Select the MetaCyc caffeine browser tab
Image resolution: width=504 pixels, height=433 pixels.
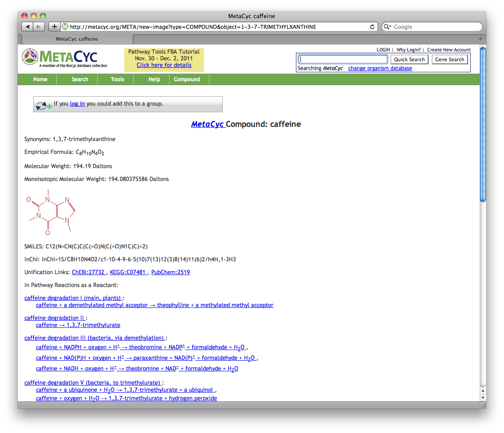tap(77, 39)
